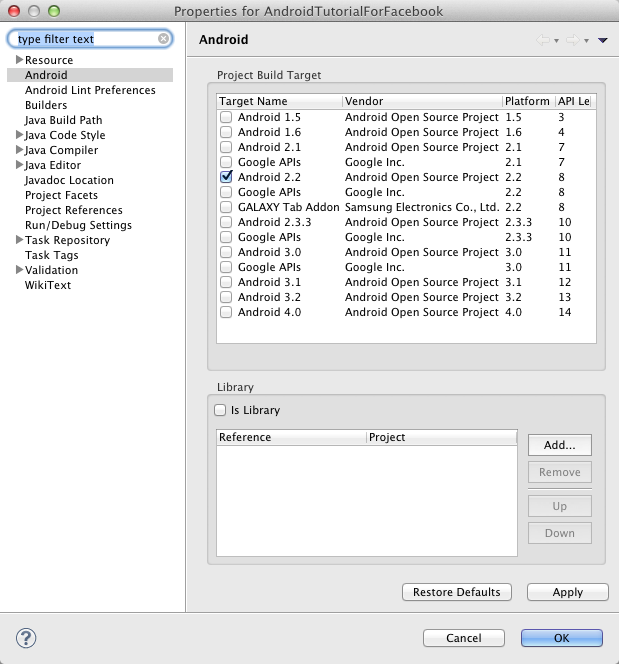Click the API Level column header

(575, 101)
